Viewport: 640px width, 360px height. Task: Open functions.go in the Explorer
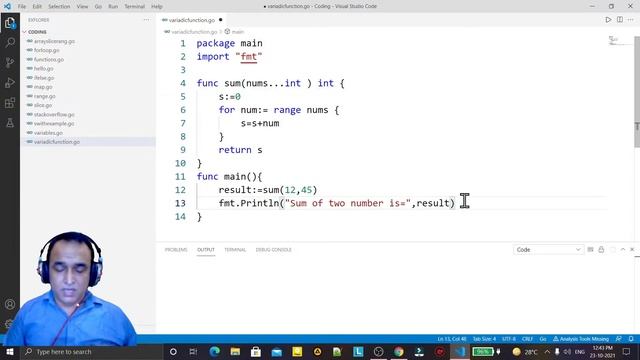tap(49, 60)
